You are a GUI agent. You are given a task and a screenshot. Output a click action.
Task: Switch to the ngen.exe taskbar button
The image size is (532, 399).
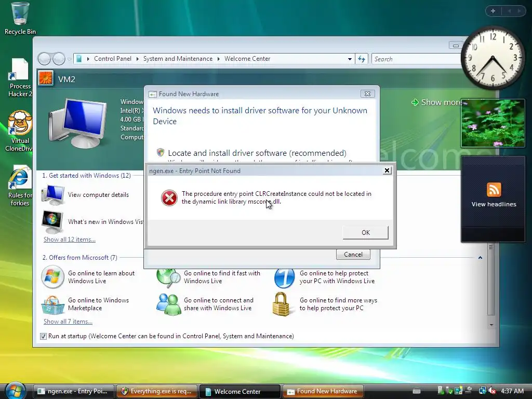coord(73,391)
